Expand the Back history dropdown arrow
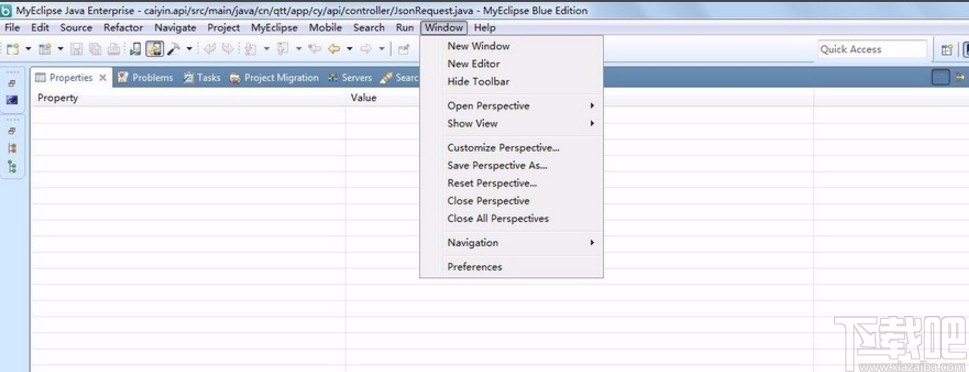Screen dimensions: 969x372 click(x=349, y=49)
